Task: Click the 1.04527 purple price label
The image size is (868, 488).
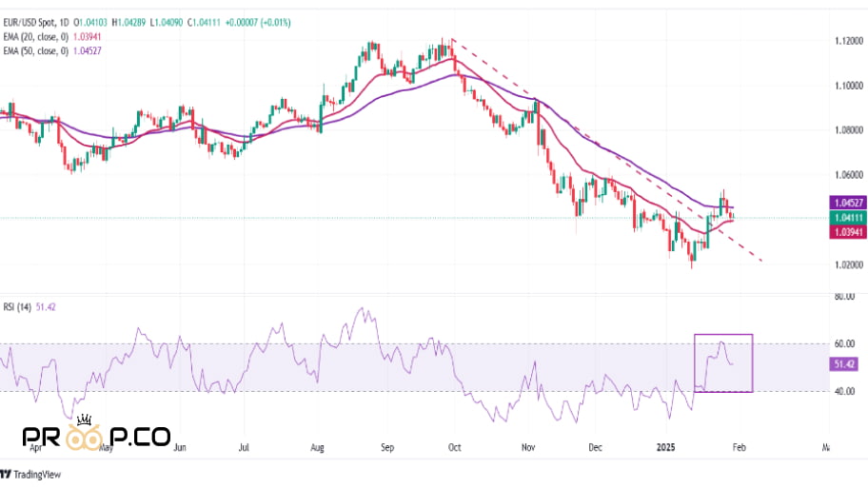Action: point(847,203)
